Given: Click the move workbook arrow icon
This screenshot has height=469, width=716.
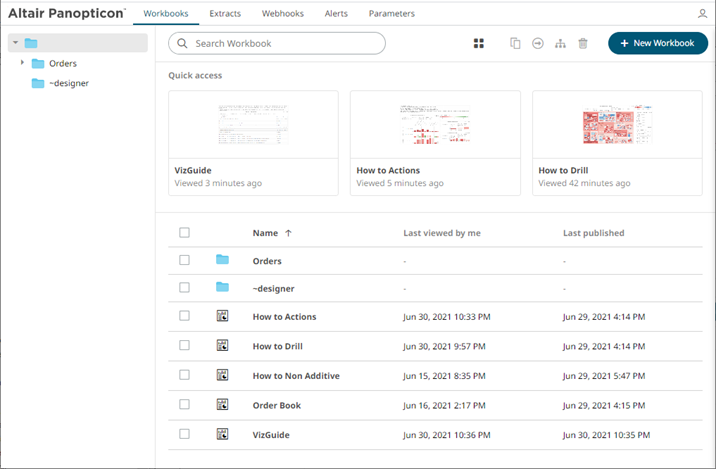Looking at the screenshot, I should pyautogui.click(x=537, y=44).
